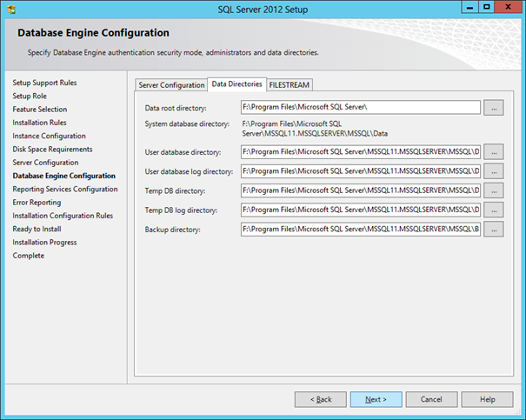
Task: Select Server Configuration step in sidebar
Action: [x=45, y=163]
